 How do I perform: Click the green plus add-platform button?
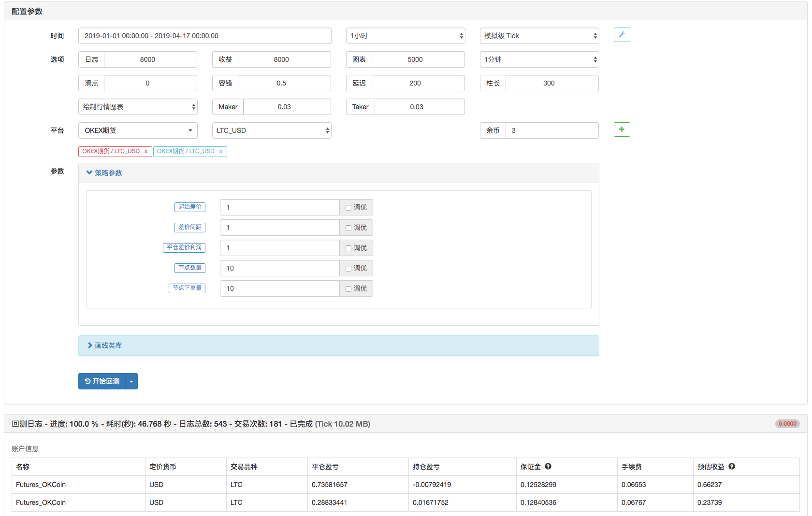coord(622,129)
